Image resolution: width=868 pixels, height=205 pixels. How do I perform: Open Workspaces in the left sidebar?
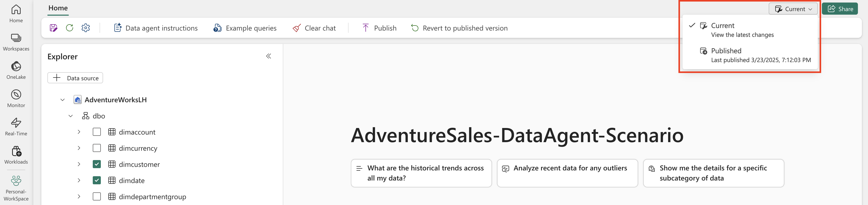pos(16,42)
